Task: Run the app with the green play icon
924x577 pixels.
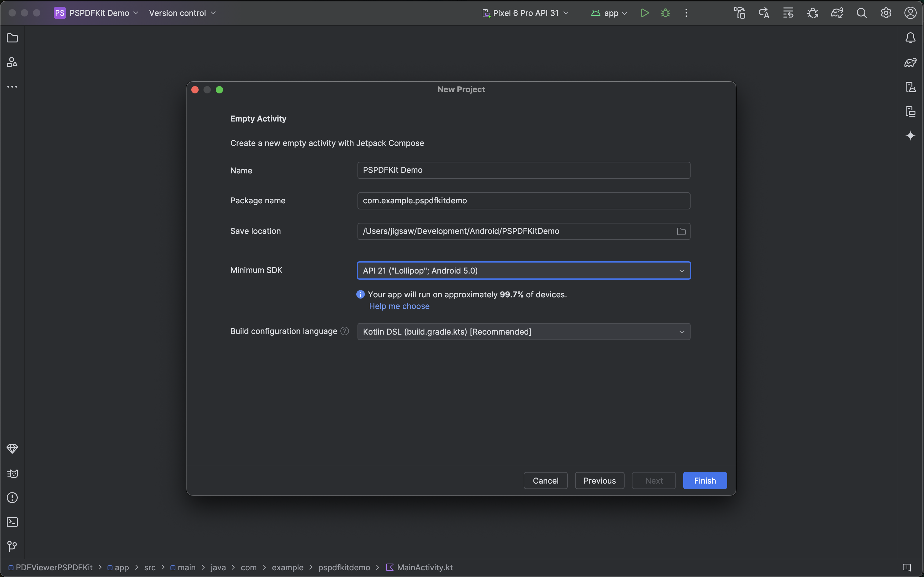Action: (x=645, y=13)
